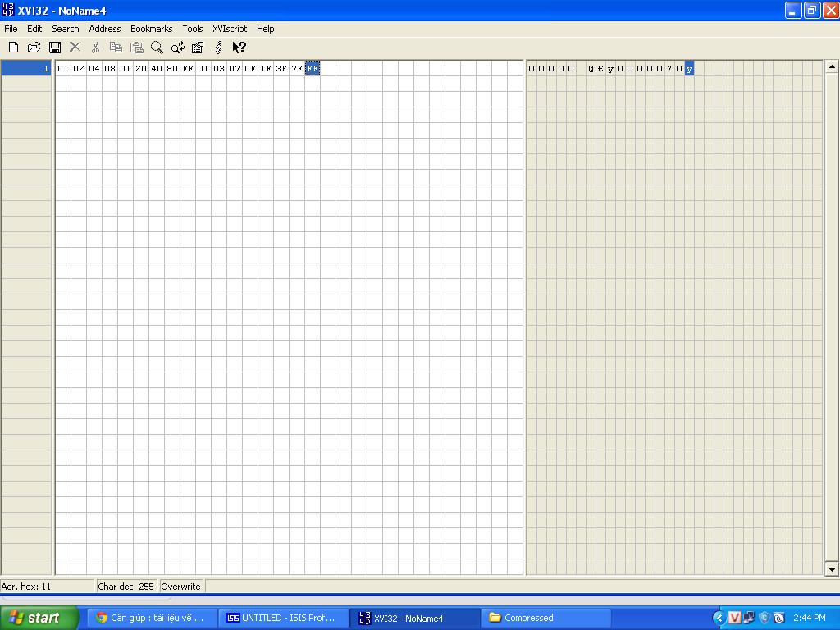Click the highlighted ÿ character in text pane
The image size is (840, 630).
coord(689,69)
